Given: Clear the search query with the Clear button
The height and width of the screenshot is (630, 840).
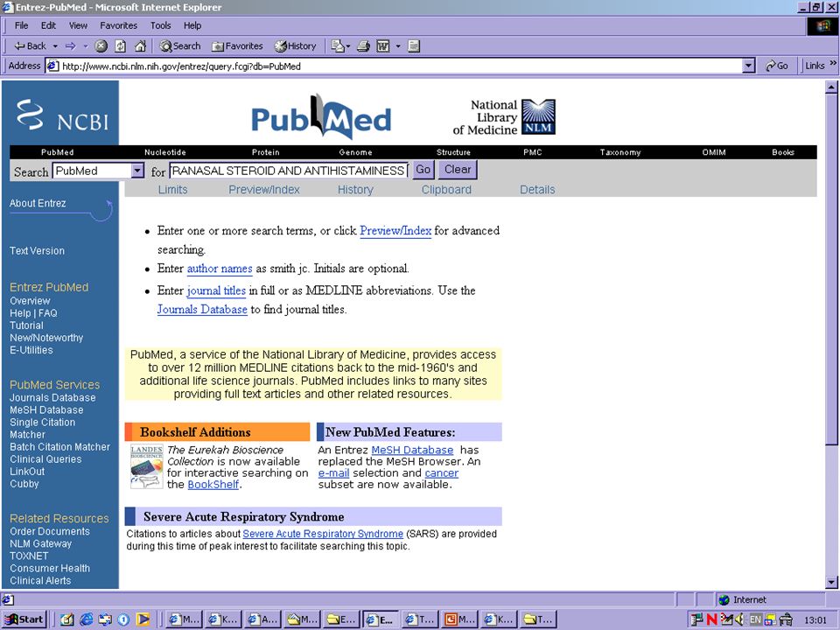Looking at the screenshot, I should pyautogui.click(x=458, y=170).
